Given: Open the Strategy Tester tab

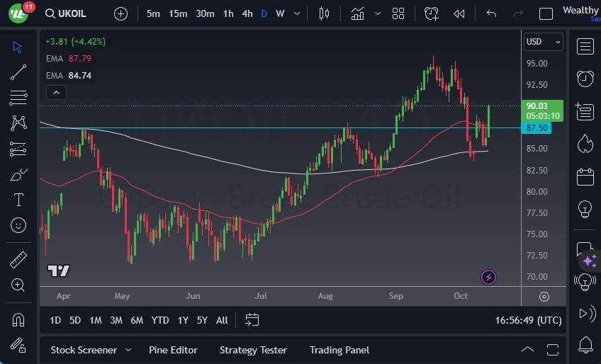Looking at the screenshot, I should [x=253, y=350].
